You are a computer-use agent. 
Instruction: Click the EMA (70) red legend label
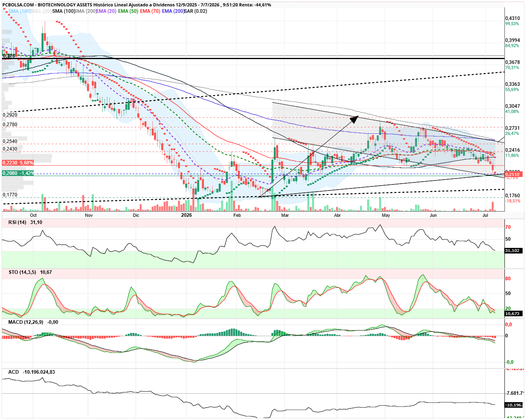click(150, 11)
